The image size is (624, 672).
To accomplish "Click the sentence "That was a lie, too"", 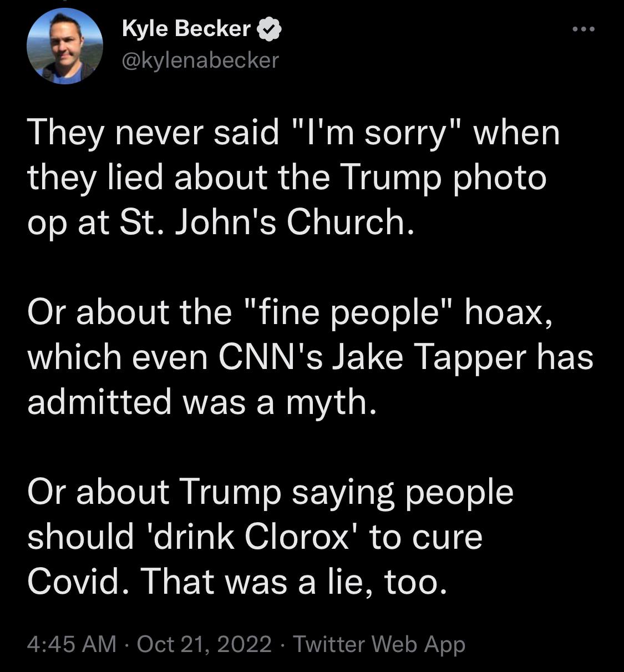I will coord(293,582).
